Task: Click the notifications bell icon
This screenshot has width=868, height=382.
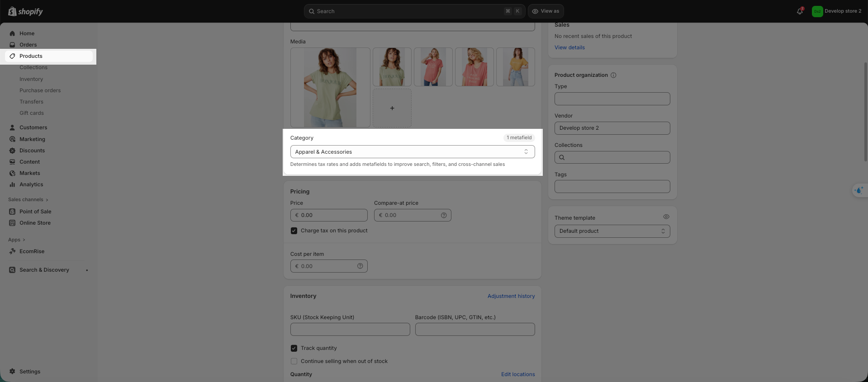Action: point(799,11)
